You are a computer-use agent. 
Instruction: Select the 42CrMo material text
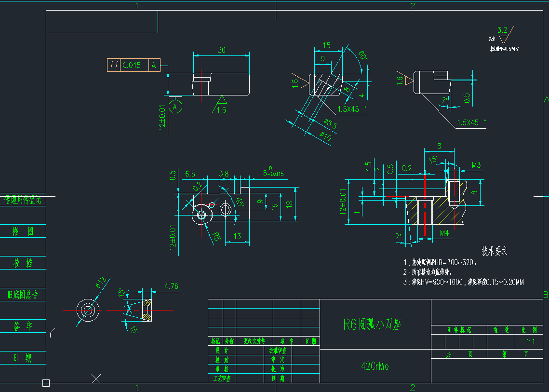coord(375,366)
